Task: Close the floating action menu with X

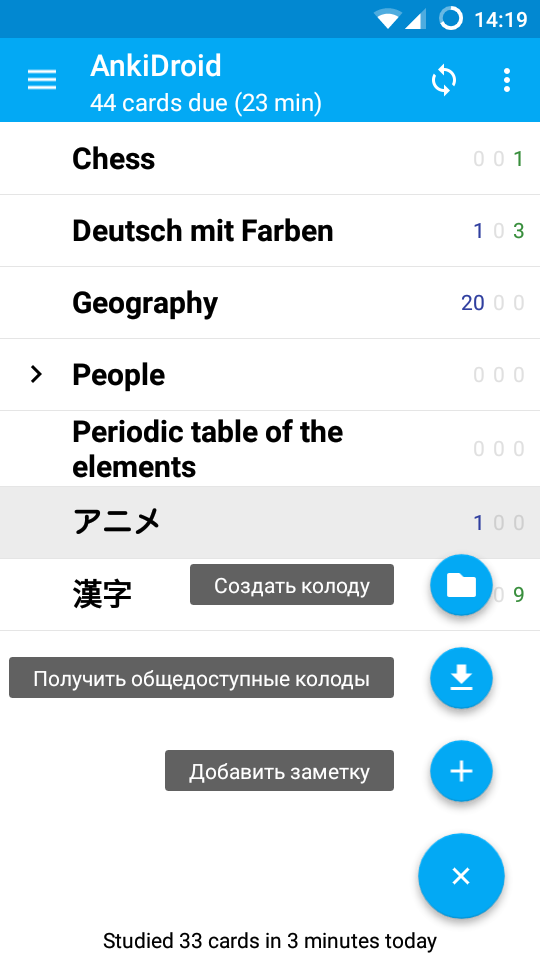Action: point(461,876)
